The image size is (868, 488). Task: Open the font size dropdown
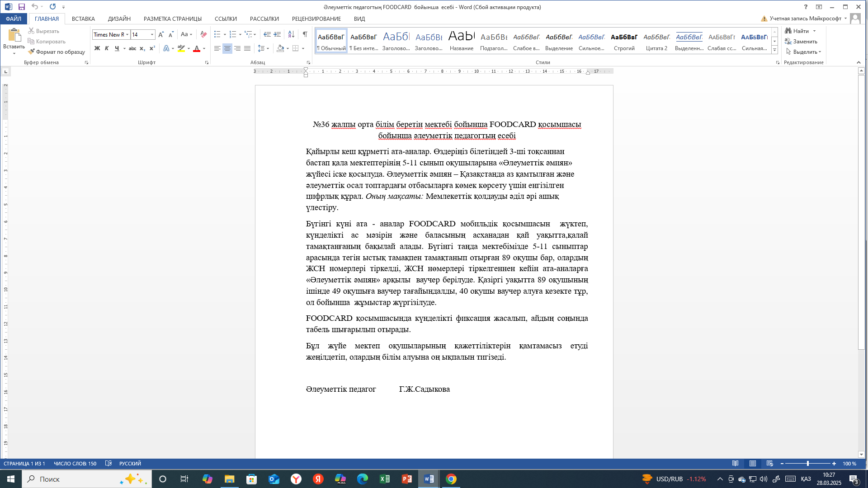click(152, 34)
